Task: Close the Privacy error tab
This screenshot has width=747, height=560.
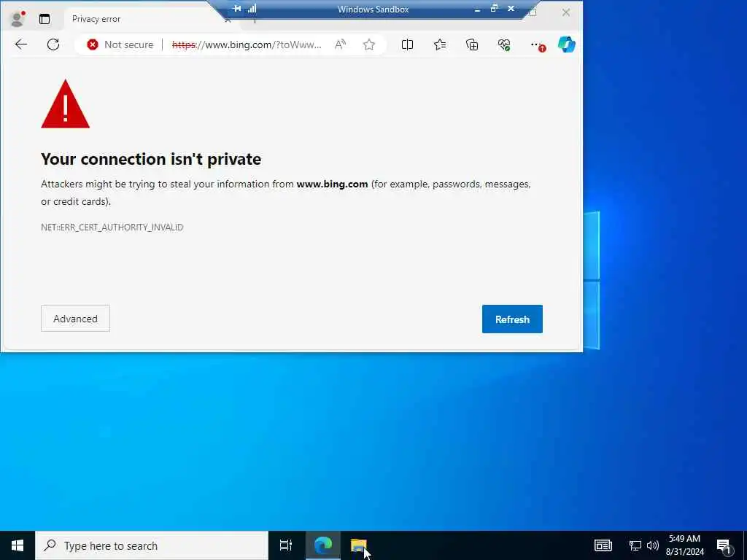Action: coord(228,20)
